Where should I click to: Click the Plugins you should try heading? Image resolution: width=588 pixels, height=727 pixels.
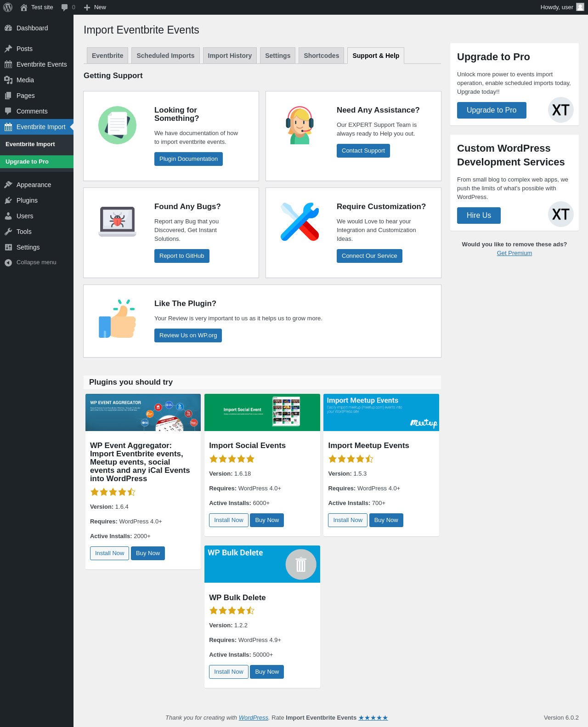131,382
